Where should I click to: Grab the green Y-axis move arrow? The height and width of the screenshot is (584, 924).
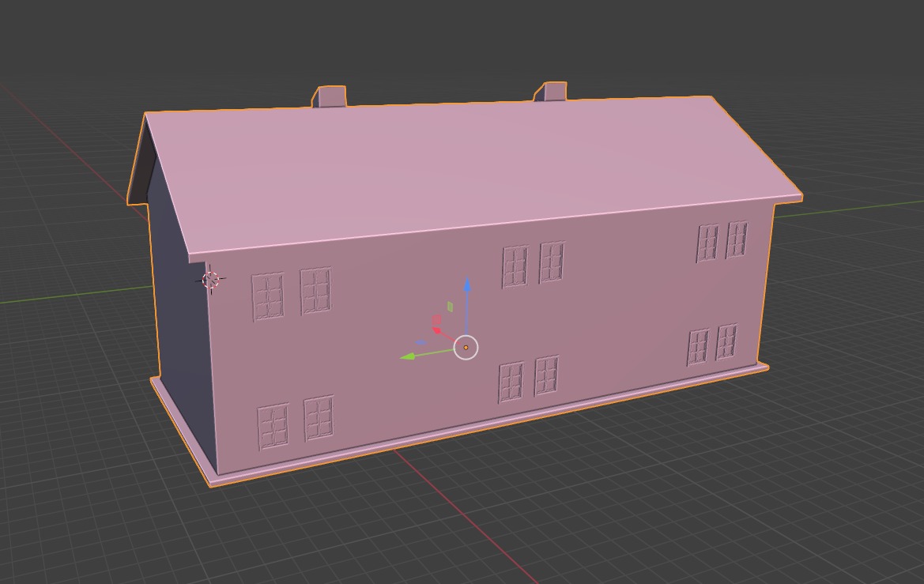click(408, 356)
